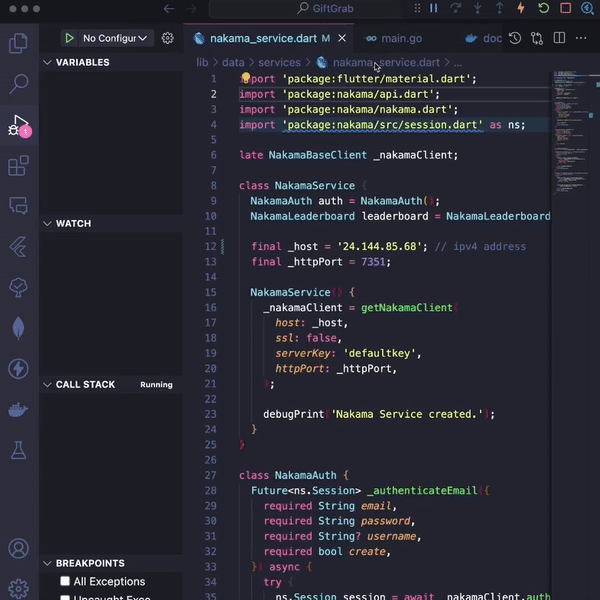The height and width of the screenshot is (600, 600).
Task: Open the MongoDB leaf icon view
Action: pos(18,328)
